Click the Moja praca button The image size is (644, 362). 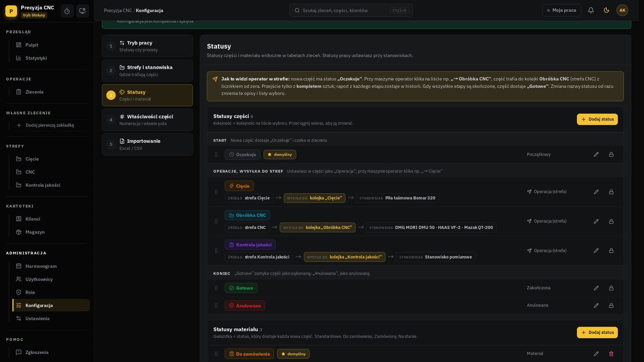(x=561, y=10)
